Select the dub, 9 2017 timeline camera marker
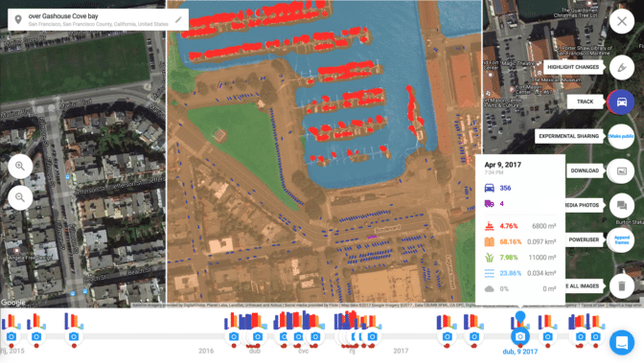The image size is (644, 363). click(x=520, y=337)
